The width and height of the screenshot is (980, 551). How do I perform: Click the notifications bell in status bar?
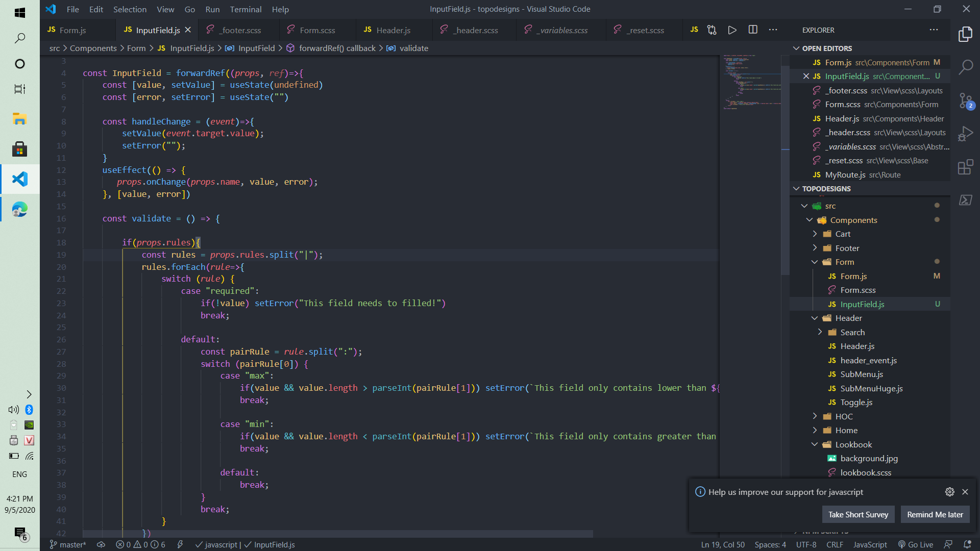point(967,544)
